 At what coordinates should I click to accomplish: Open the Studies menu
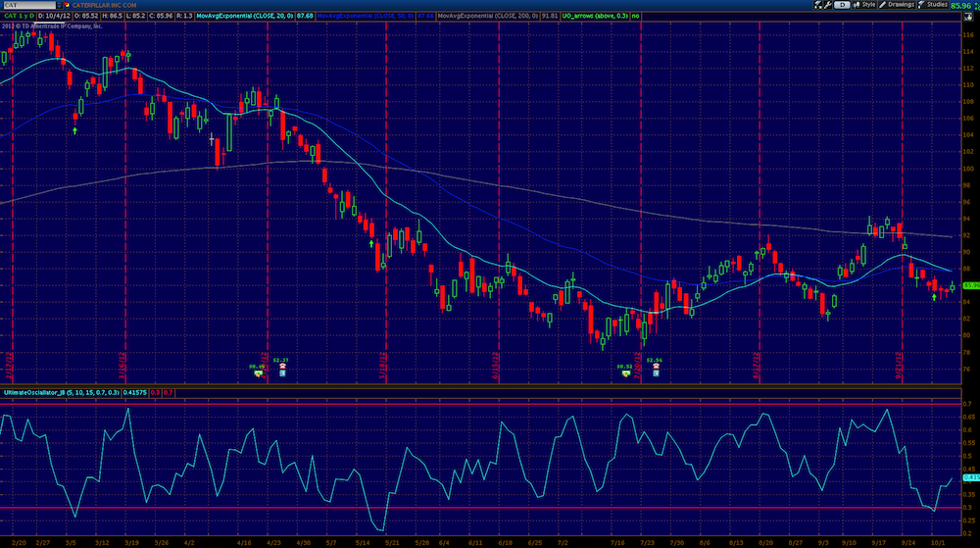(933, 4)
